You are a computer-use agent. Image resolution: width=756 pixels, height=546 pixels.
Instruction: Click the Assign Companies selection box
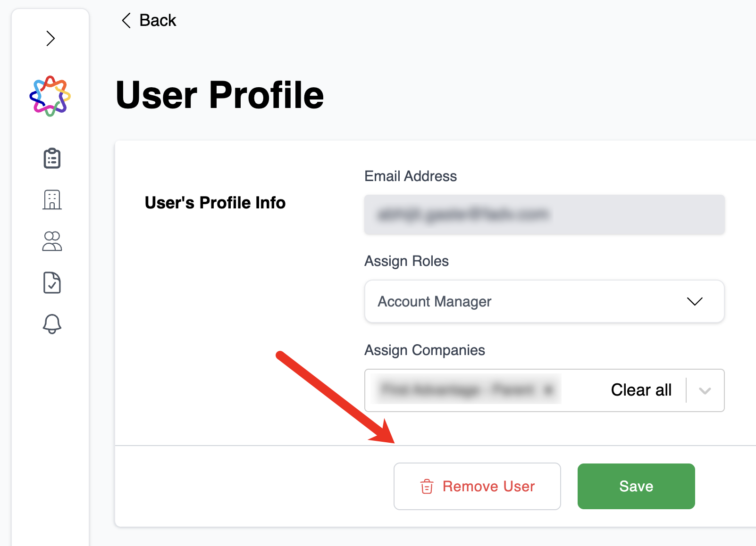[x=545, y=390]
